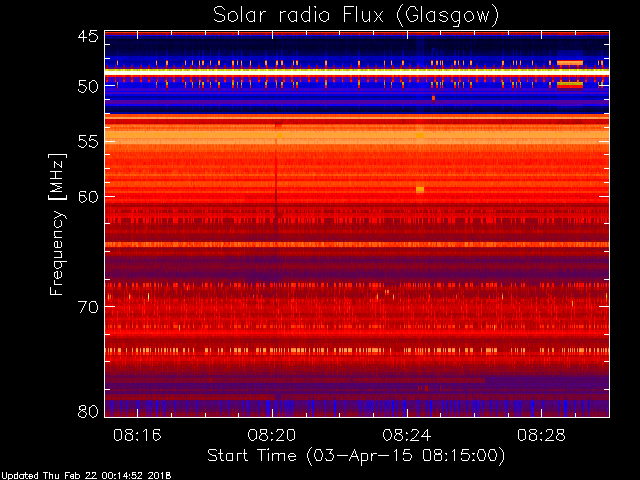Click the bright yellow-white band near 49 MHz
Screen dimensions: 640x480
pyautogui.click(x=357, y=72)
